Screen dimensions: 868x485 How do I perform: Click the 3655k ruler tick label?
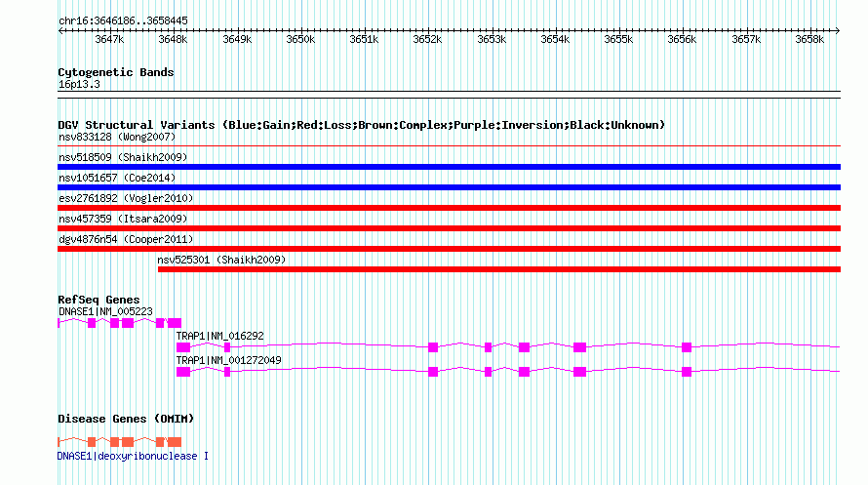pyautogui.click(x=618, y=39)
